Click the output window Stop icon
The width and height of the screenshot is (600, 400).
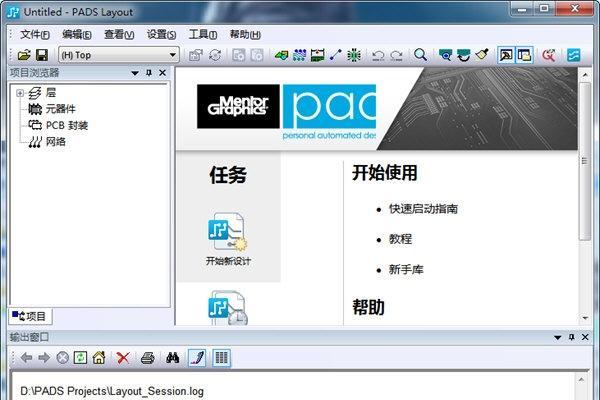point(62,358)
